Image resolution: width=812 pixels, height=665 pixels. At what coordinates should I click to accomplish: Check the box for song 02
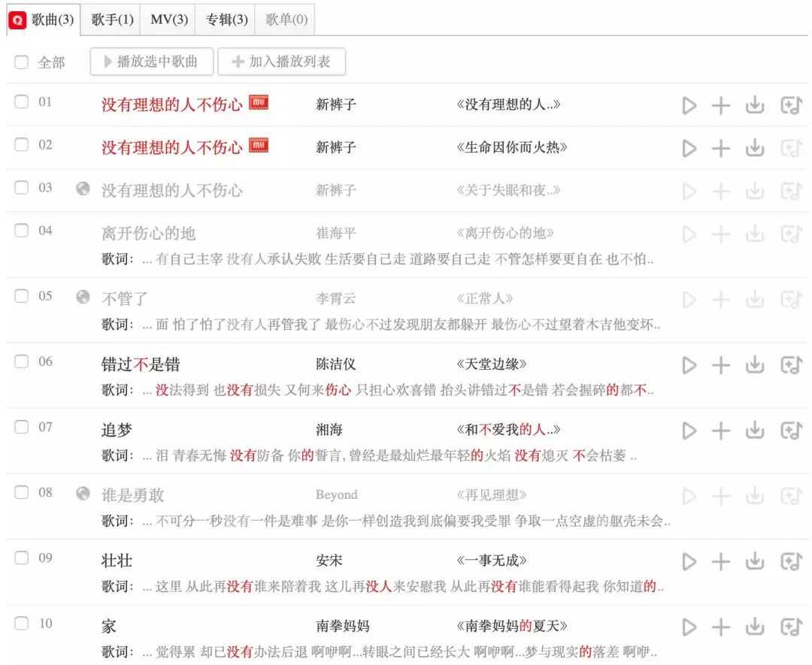(21, 144)
